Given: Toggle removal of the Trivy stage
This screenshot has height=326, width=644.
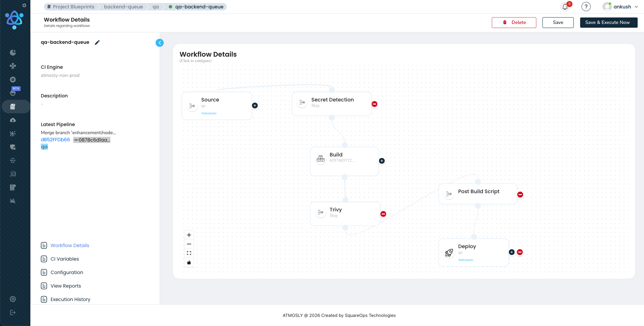Looking at the screenshot, I should pos(383,214).
